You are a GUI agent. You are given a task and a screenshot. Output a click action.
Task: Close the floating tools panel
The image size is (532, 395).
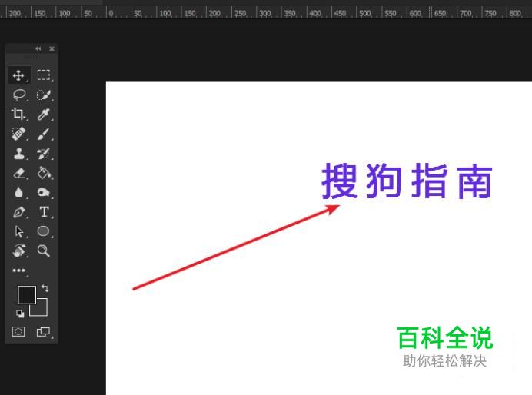(x=52, y=49)
